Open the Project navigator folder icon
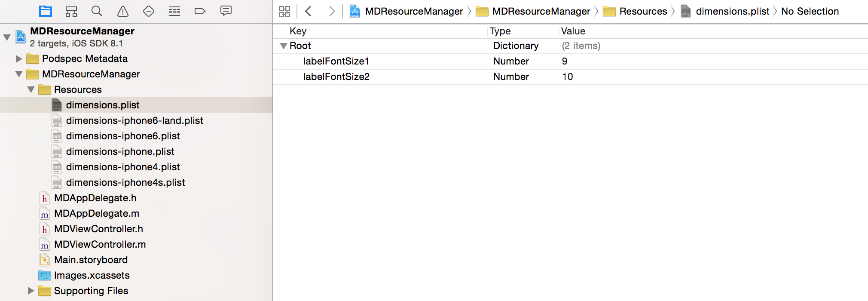868x301 pixels. 46,11
